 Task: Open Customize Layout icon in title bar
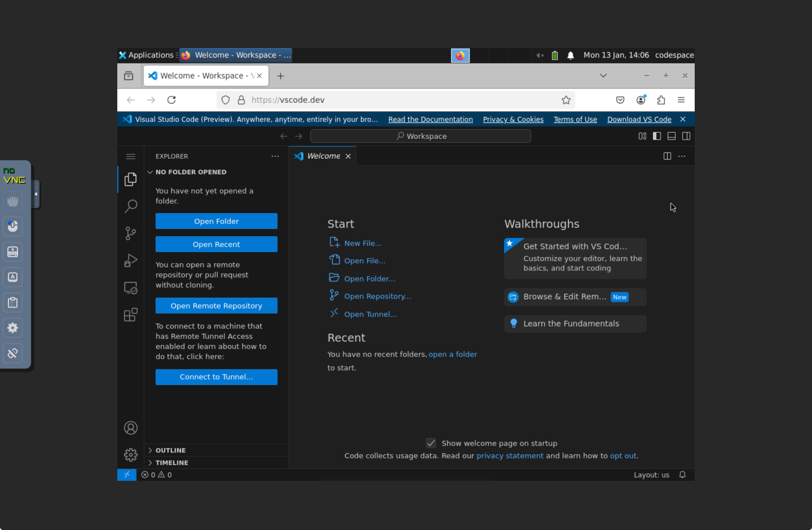coord(642,136)
